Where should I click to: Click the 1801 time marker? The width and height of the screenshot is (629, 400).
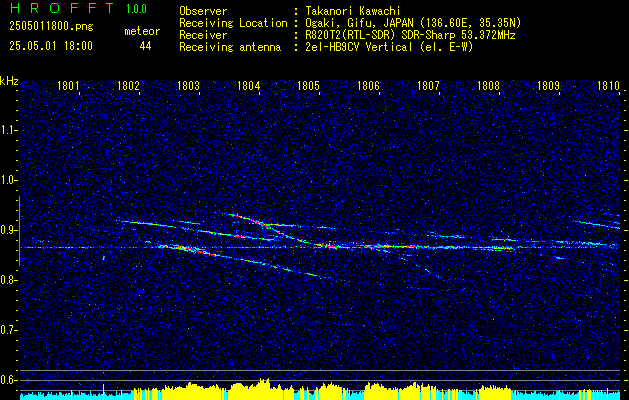coord(68,85)
